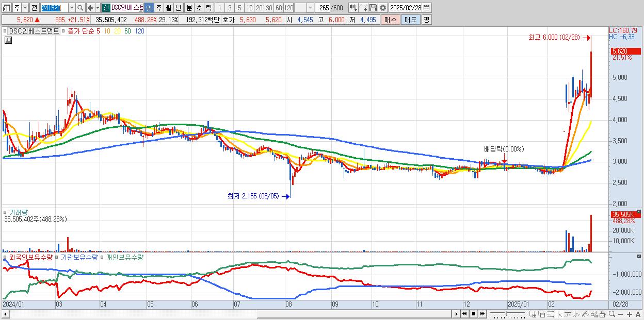Click the 매도 sell button
This screenshot has width=644, height=320.
click(x=411, y=20)
